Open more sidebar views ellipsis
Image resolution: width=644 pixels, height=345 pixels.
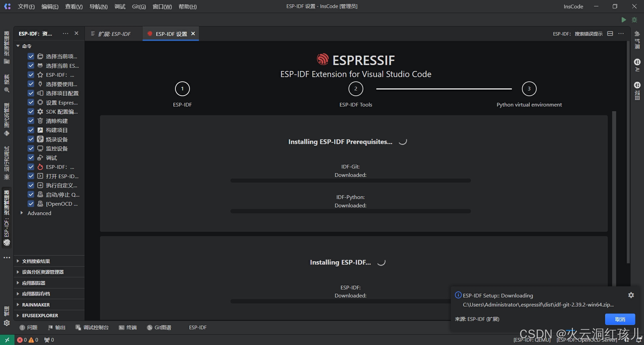7,258
